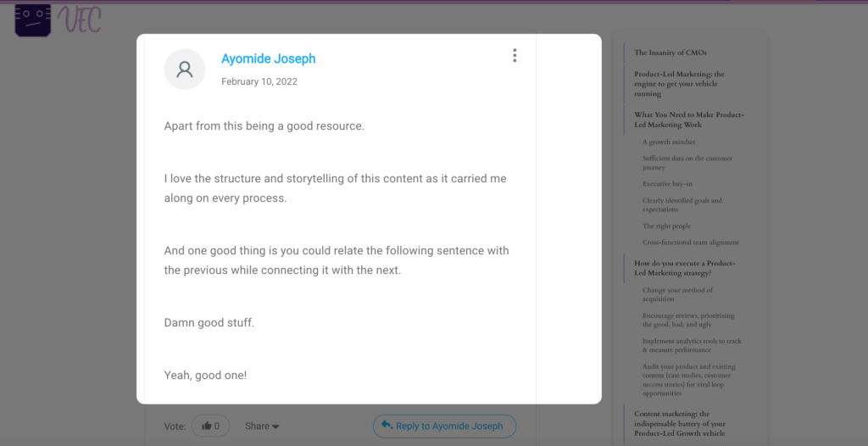The image size is (868, 446).
Task: Click the VEC robot logo
Action: pos(33,20)
